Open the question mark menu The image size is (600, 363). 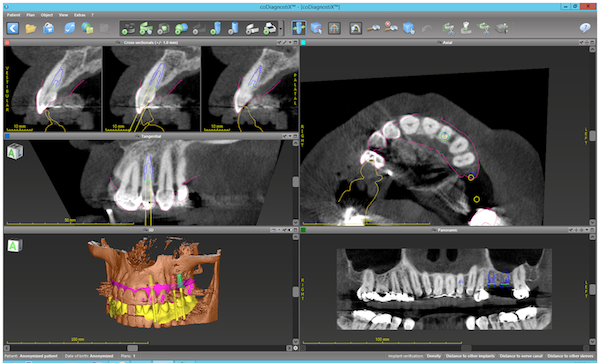(x=92, y=15)
